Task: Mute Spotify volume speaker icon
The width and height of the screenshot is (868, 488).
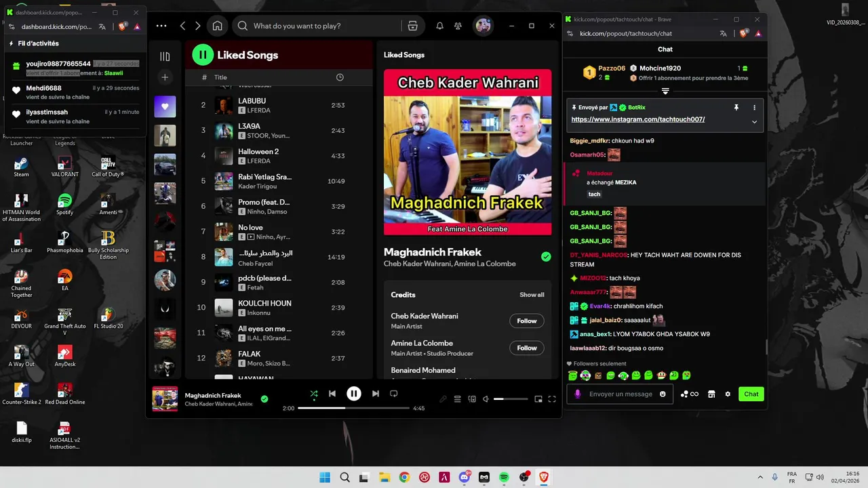Action: click(x=486, y=399)
